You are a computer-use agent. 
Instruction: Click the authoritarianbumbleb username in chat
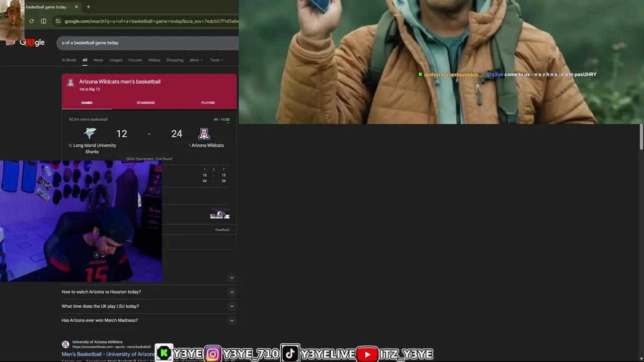click(454, 74)
